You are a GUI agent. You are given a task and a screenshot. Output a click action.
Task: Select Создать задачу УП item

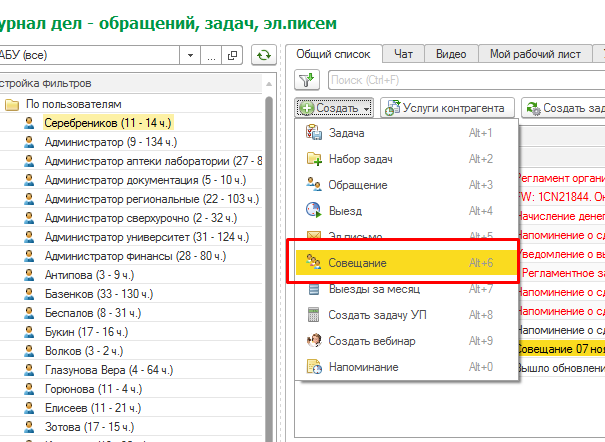[x=379, y=315]
